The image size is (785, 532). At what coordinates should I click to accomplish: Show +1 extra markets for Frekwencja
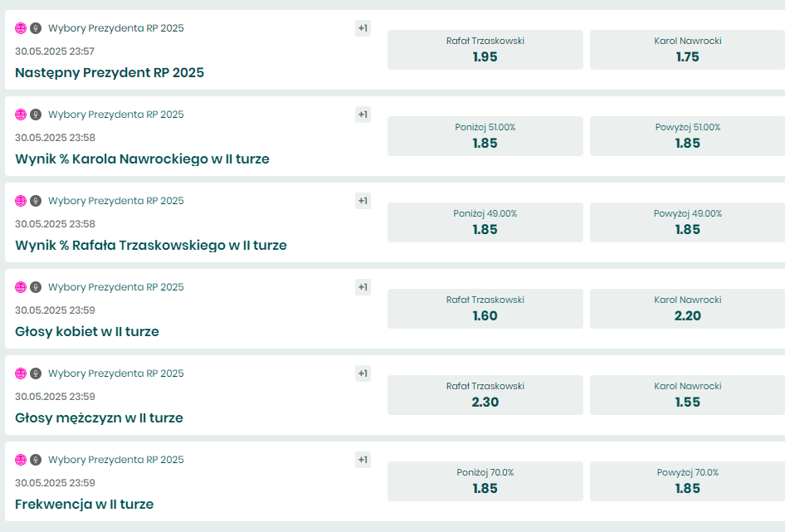tap(363, 460)
